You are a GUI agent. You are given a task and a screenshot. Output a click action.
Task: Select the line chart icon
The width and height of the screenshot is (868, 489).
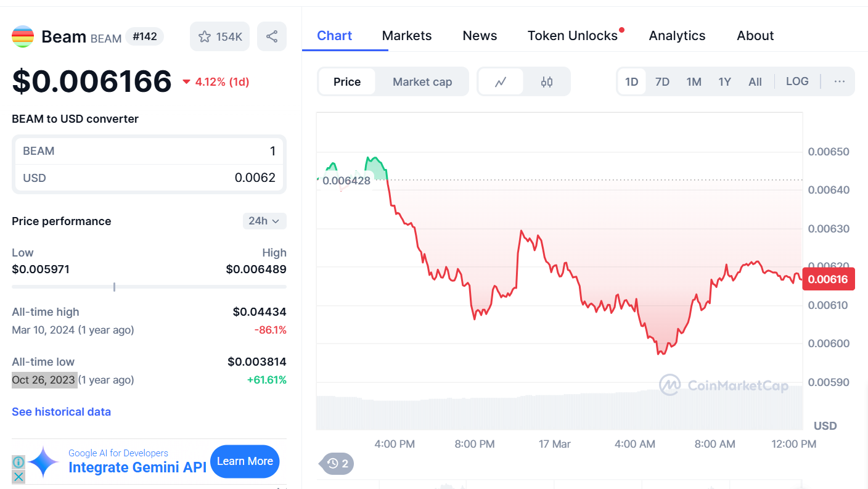point(500,81)
